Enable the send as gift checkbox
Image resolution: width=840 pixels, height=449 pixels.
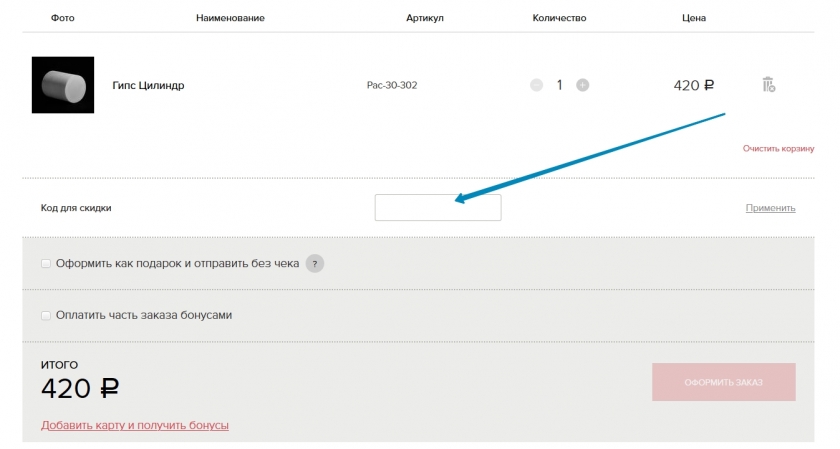point(46,264)
